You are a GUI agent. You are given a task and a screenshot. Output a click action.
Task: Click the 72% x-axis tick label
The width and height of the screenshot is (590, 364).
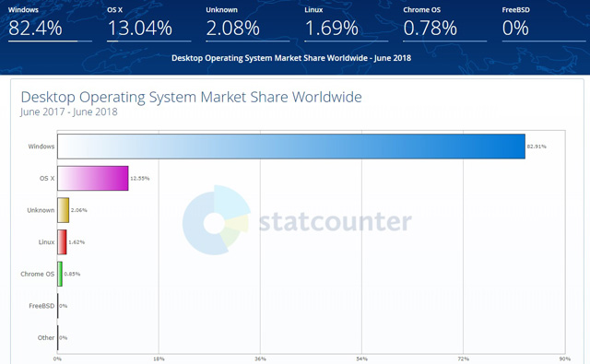click(464, 359)
